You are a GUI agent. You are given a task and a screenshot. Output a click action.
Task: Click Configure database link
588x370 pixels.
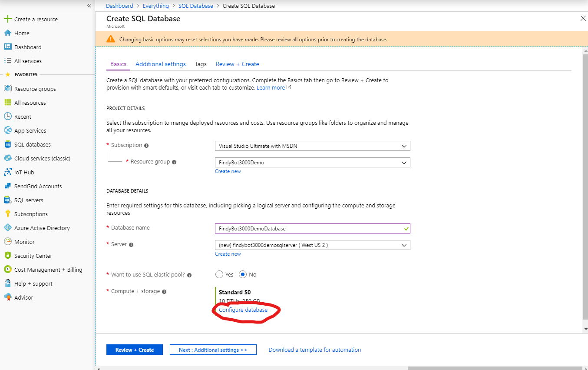coord(243,310)
